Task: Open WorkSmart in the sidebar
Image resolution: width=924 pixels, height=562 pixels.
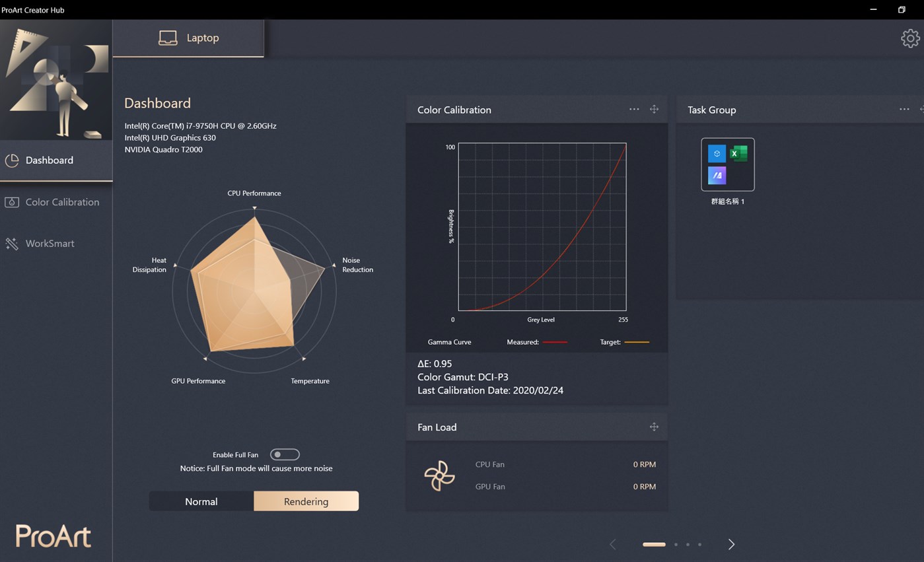Action: (56, 244)
